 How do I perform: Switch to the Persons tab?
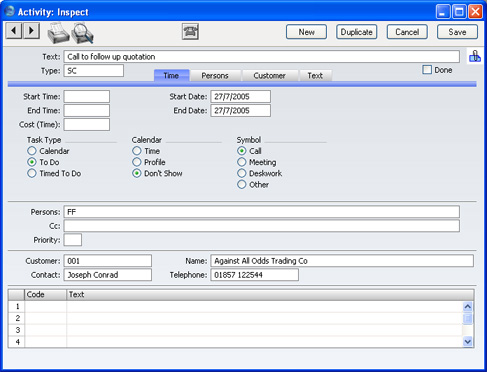tap(215, 76)
